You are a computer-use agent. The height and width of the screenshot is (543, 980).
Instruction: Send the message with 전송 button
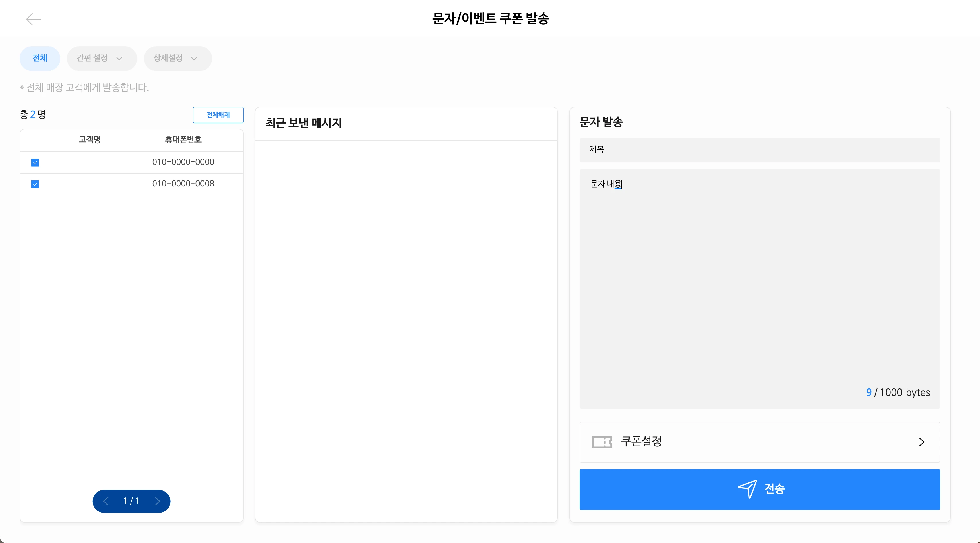759,489
